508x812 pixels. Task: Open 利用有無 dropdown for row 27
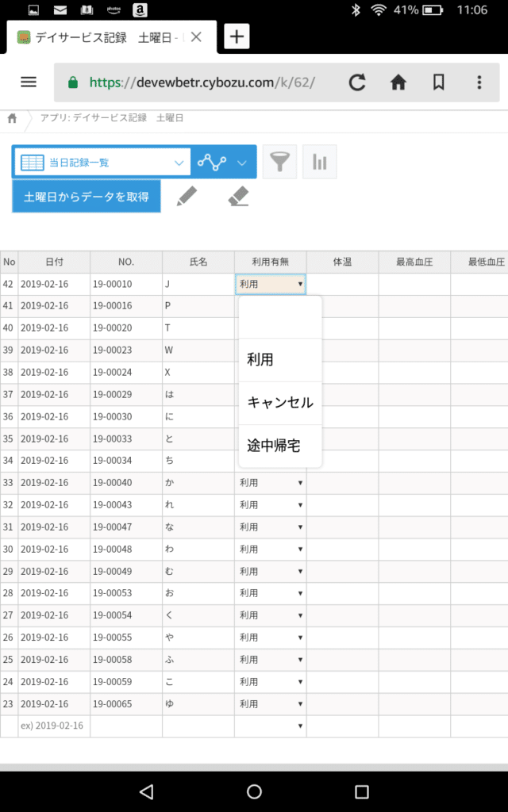[x=271, y=615]
